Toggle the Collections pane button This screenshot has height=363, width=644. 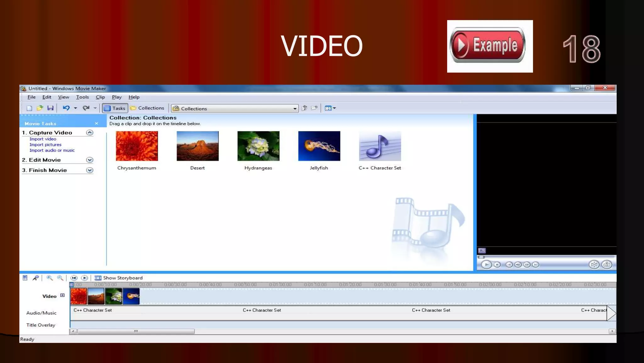pos(147,108)
